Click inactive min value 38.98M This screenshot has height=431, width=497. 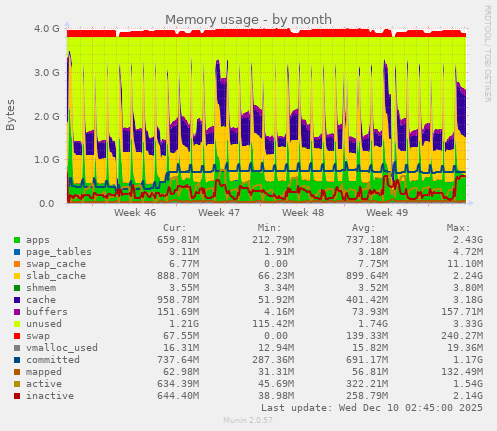[x=276, y=396]
